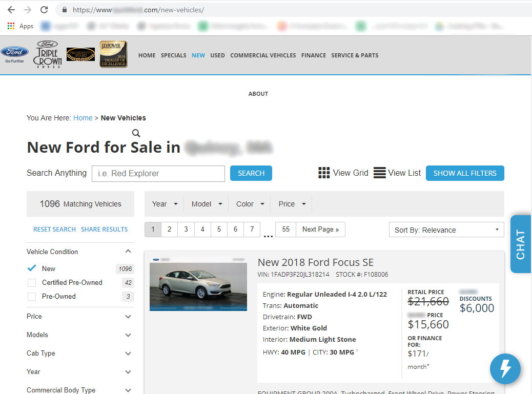Switch to list view icon
Viewport: 532px width, 394px height.
(379, 173)
